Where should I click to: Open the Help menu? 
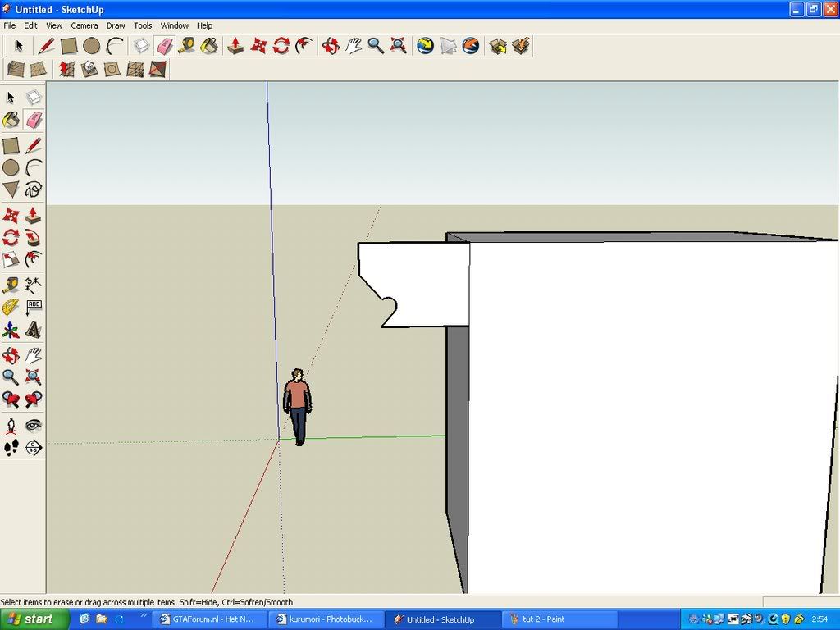pyautogui.click(x=204, y=25)
